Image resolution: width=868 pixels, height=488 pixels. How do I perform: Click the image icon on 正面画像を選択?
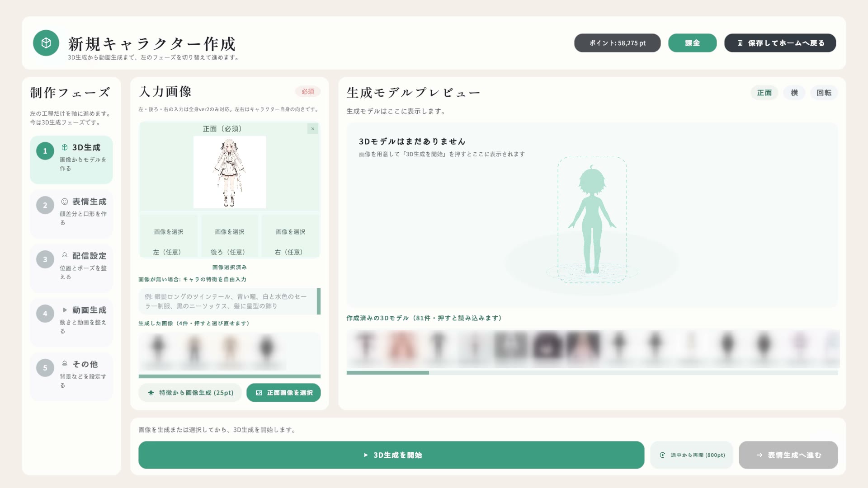pos(259,393)
